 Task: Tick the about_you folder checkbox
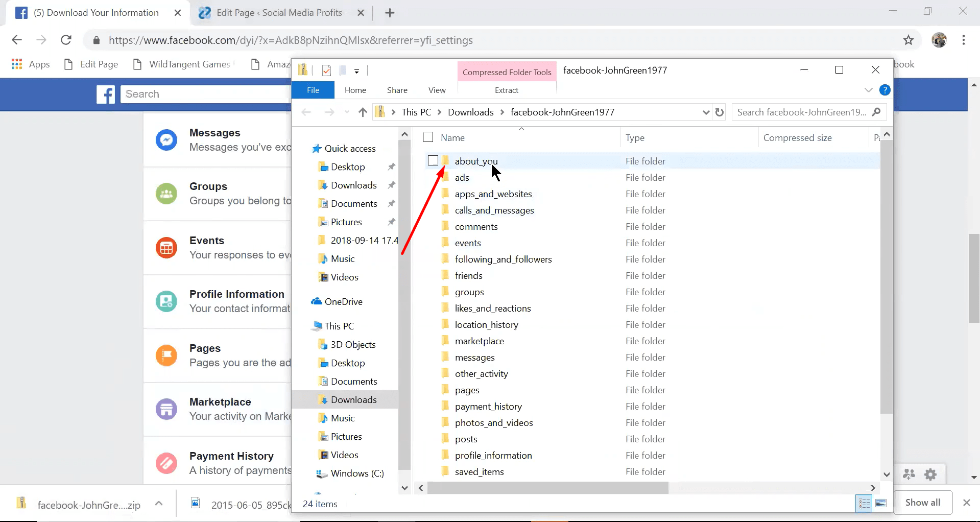point(433,160)
